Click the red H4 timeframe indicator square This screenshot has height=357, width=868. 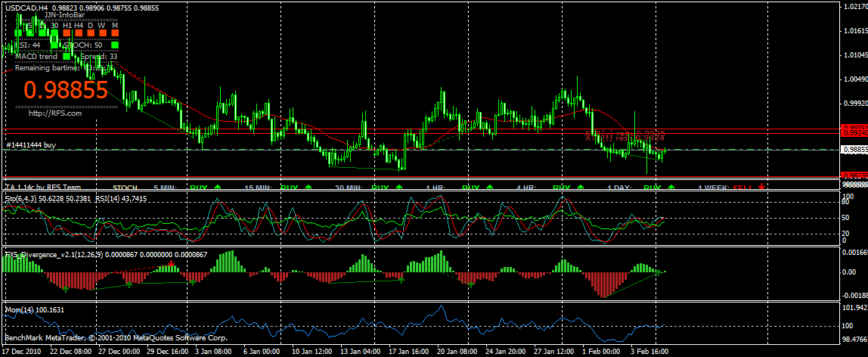(79, 33)
